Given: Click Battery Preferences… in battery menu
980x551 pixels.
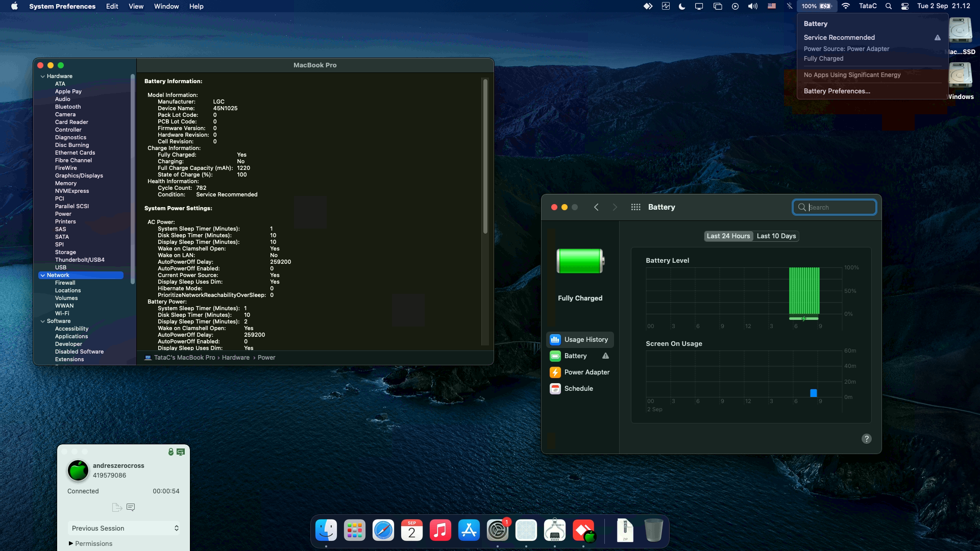Looking at the screenshot, I should tap(837, 91).
